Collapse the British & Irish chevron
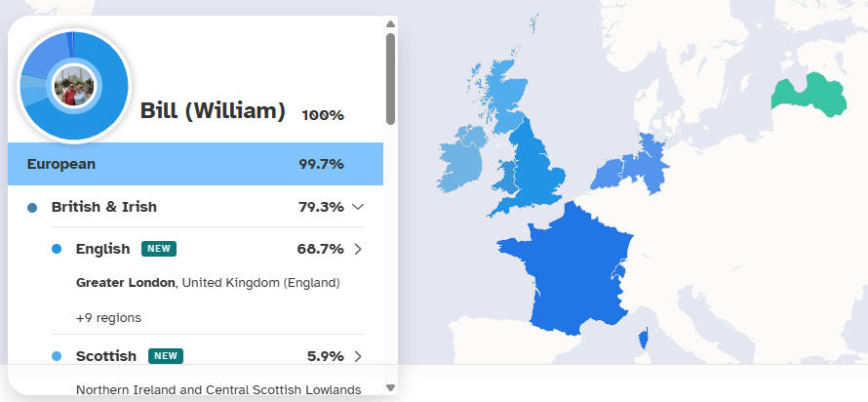The image size is (868, 402). coord(358,207)
